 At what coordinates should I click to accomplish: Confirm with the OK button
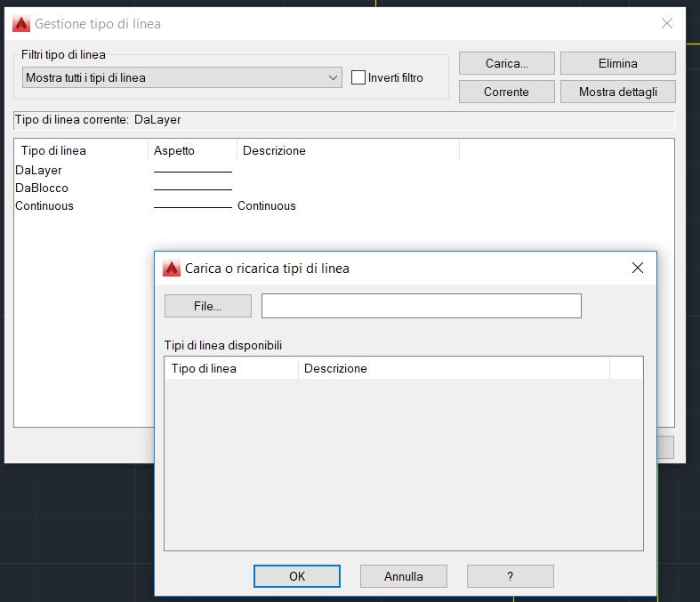click(x=297, y=576)
